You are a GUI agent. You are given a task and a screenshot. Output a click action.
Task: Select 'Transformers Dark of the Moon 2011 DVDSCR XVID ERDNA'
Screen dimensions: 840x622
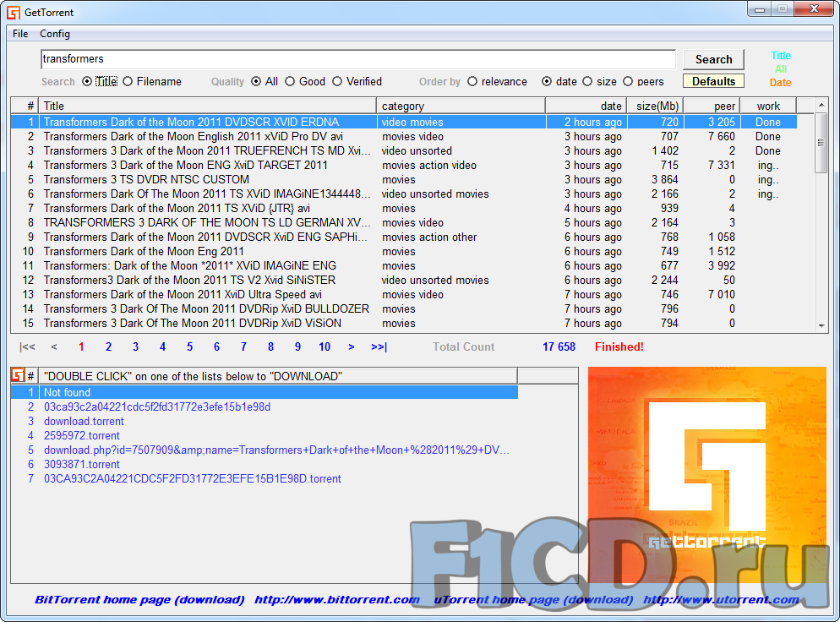[404, 123]
